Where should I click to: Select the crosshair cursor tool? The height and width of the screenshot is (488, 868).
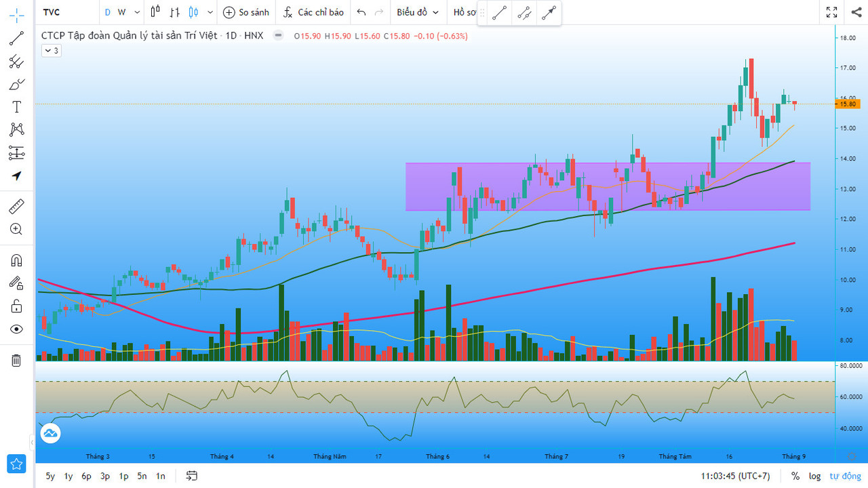click(16, 15)
